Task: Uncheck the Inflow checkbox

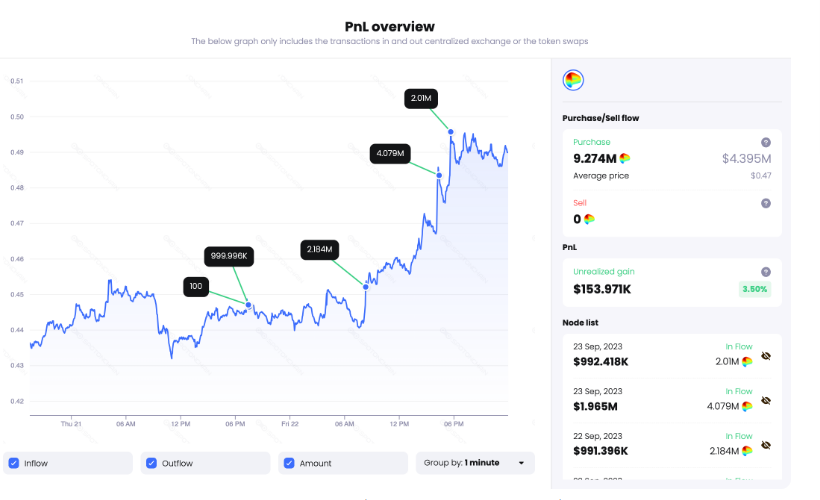Action: 14,463
